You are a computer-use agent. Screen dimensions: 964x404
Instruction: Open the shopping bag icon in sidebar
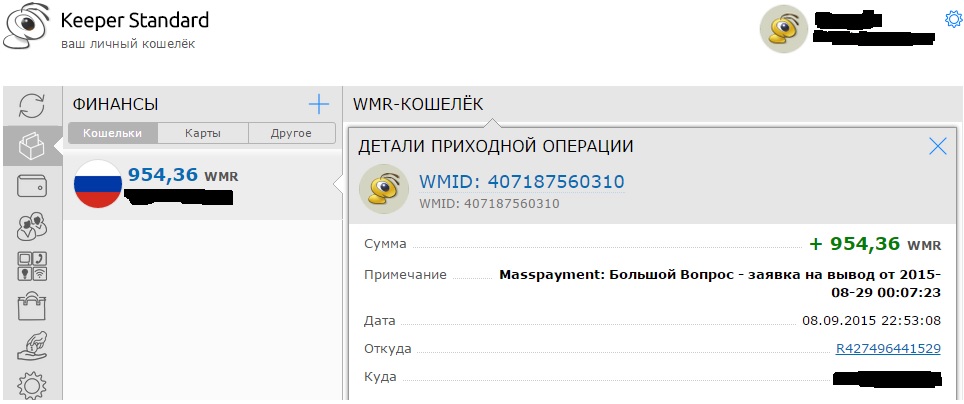32,306
